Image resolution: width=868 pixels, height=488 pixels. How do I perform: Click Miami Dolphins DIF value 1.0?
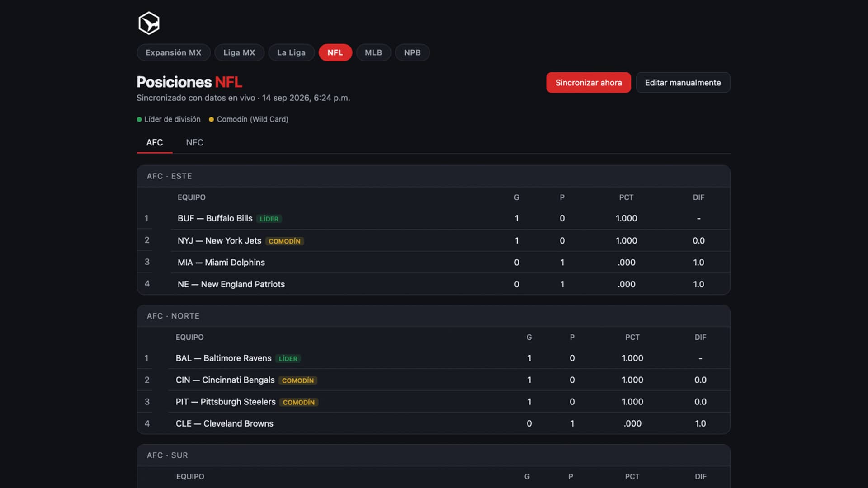(x=698, y=263)
